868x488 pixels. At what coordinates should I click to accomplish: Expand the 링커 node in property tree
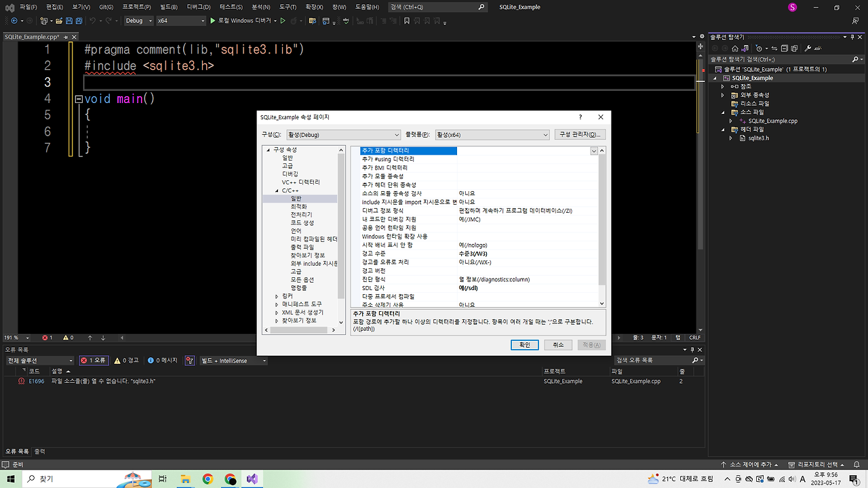tap(277, 296)
